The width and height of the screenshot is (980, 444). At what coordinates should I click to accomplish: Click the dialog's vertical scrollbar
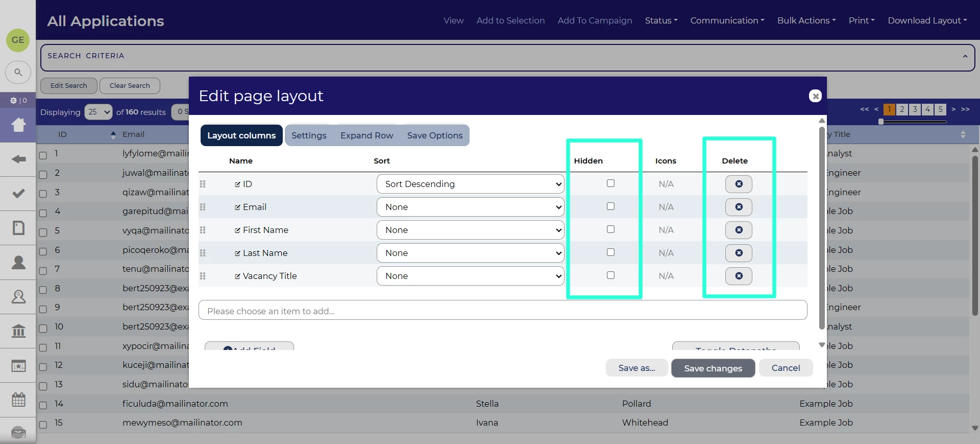pos(822,227)
